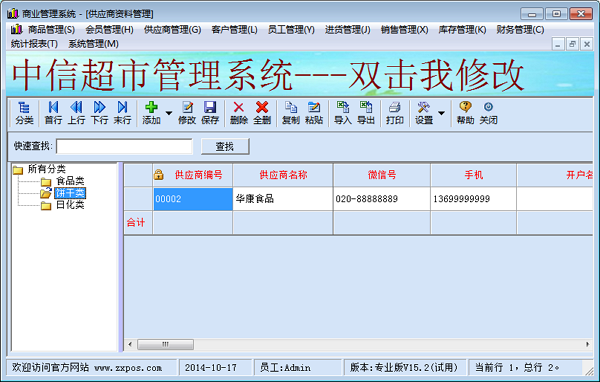Select supplier number cell 00002

pyautogui.click(x=193, y=199)
